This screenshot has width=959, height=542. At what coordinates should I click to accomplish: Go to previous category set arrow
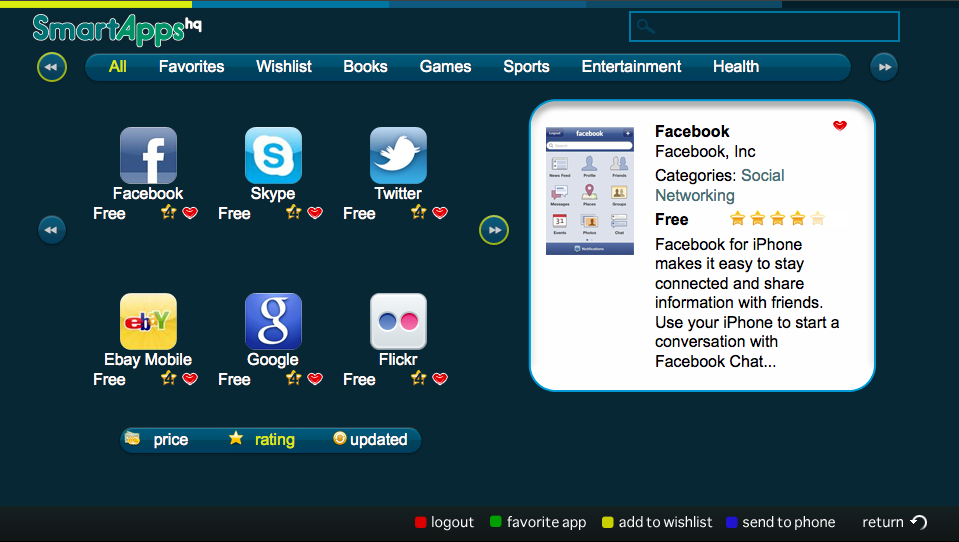pos(51,67)
